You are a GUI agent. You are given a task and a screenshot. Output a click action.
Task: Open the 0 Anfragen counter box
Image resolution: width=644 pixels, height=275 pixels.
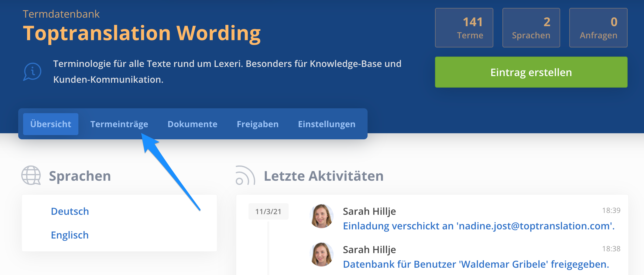coord(598,28)
